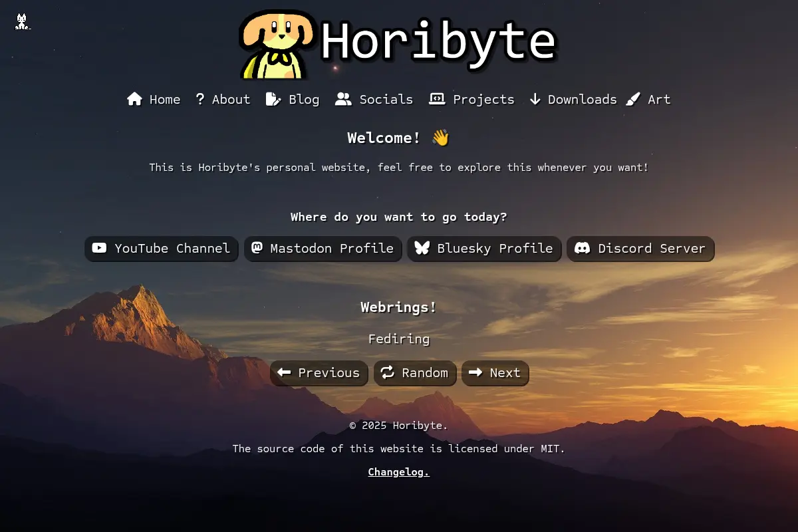Viewport: 798px width, 532px height.
Task: Click the MIT license footer sentence
Action: tap(399, 449)
